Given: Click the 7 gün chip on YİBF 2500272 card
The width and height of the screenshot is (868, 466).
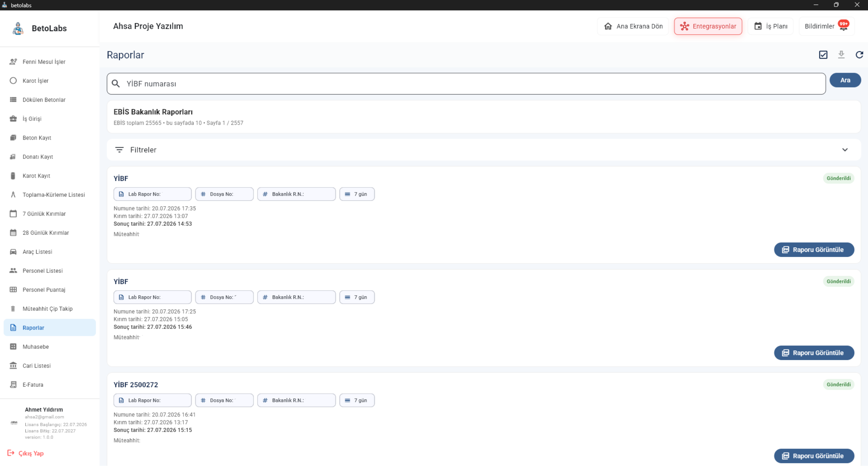Looking at the screenshot, I should tap(357, 401).
